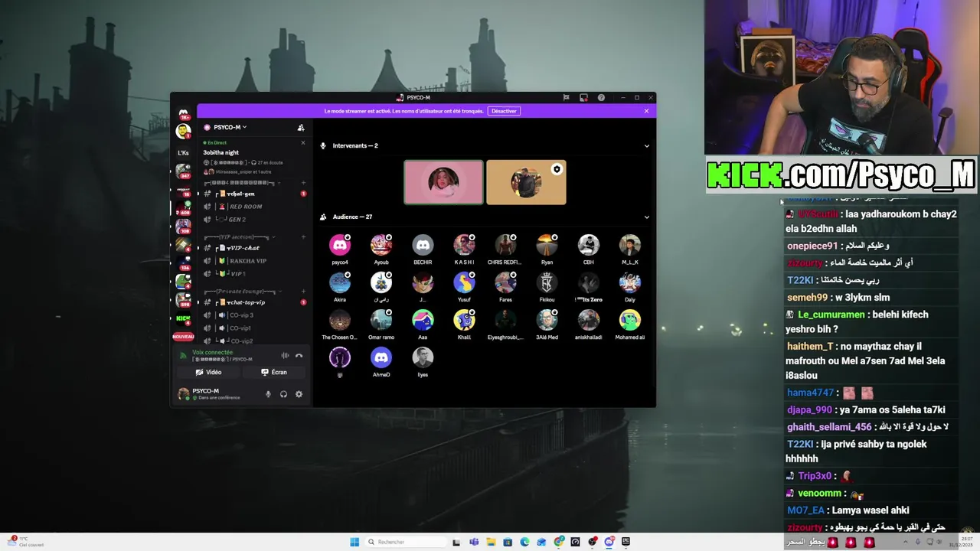Open BECHIR audience member avatar
This screenshot has height=551, width=980.
[x=423, y=245]
